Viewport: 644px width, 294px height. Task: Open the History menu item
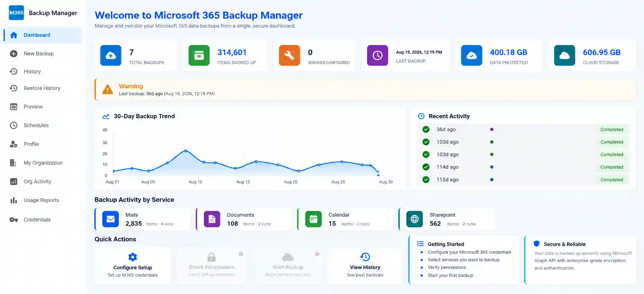click(43, 71)
